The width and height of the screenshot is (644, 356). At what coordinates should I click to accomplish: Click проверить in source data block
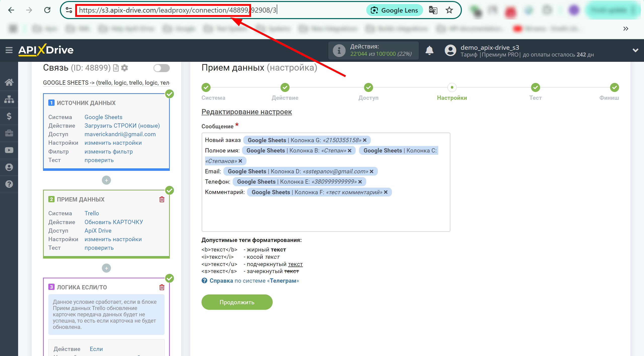click(99, 160)
